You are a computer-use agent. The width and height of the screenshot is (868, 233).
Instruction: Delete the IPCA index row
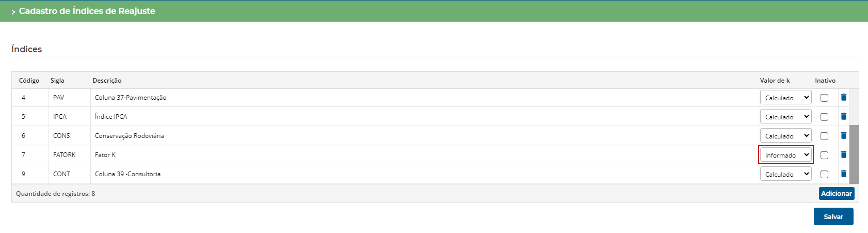click(x=844, y=116)
